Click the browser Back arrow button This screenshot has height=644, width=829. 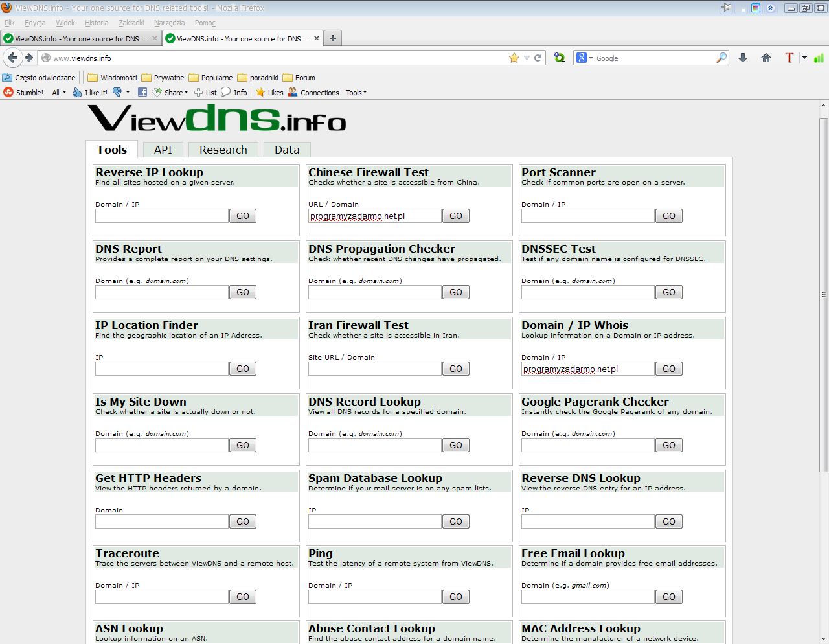point(12,58)
